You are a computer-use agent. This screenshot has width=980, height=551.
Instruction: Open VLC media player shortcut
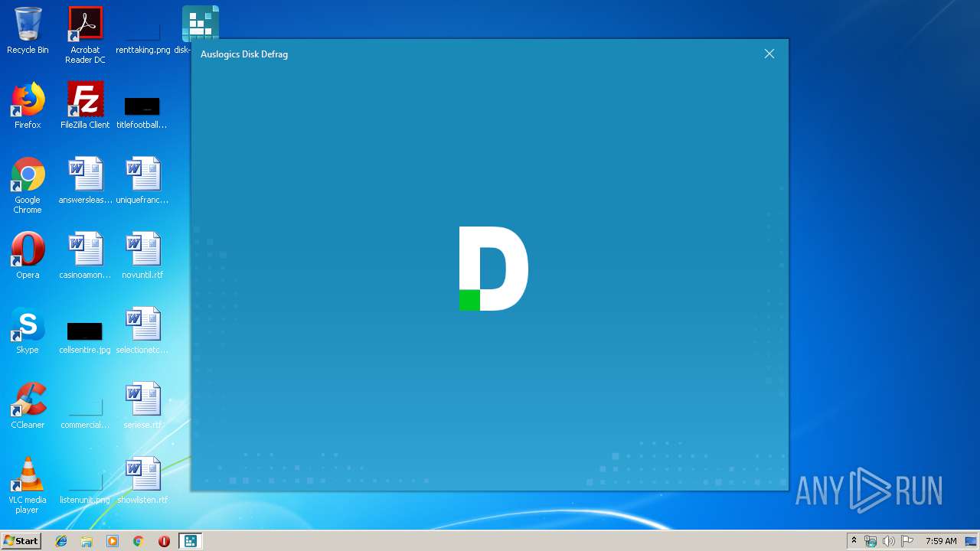[28, 485]
